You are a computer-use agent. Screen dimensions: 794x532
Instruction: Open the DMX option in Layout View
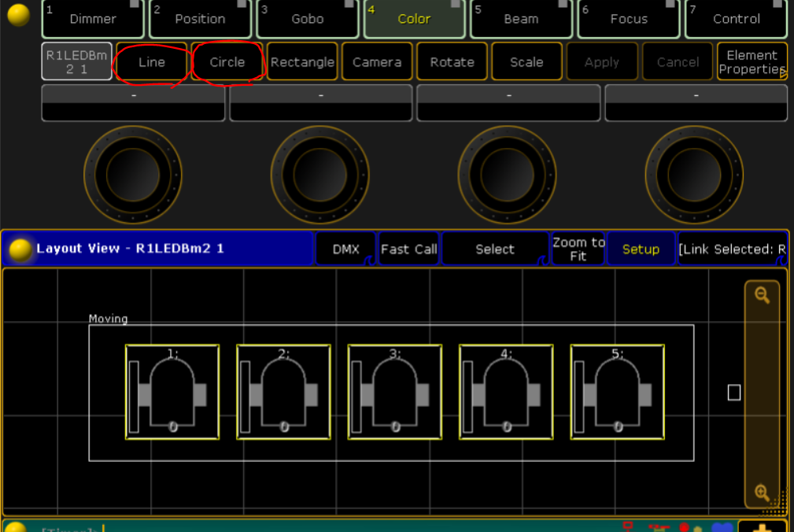(345, 249)
